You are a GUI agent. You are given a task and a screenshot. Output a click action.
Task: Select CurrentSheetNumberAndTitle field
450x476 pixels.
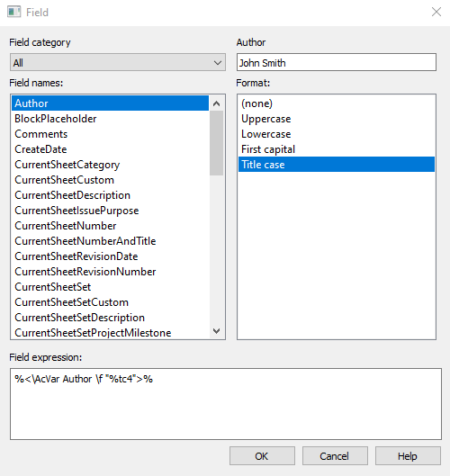point(110,241)
